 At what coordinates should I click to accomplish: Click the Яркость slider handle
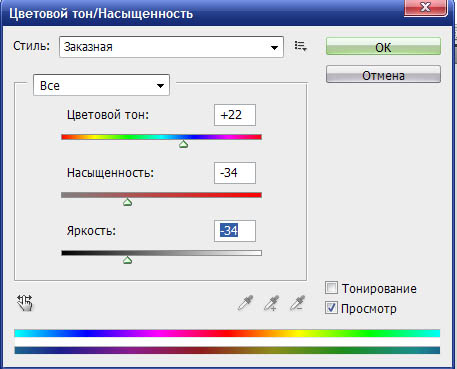(x=127, y=260)
